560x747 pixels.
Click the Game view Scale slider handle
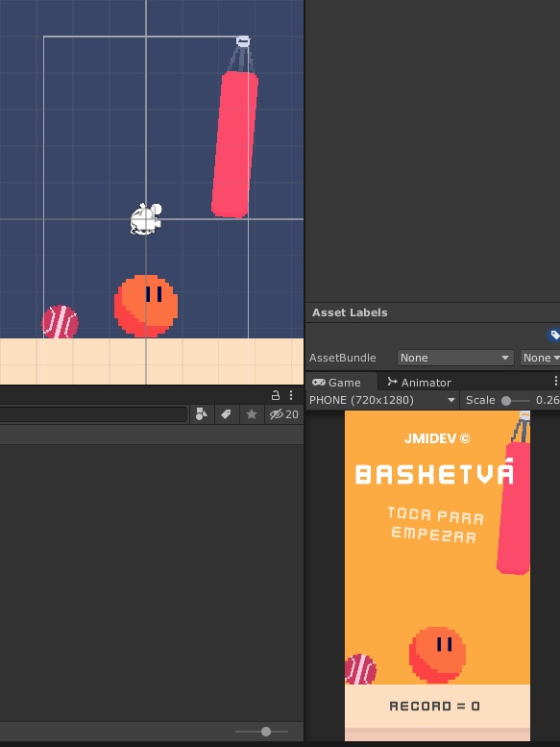(506, 401)
